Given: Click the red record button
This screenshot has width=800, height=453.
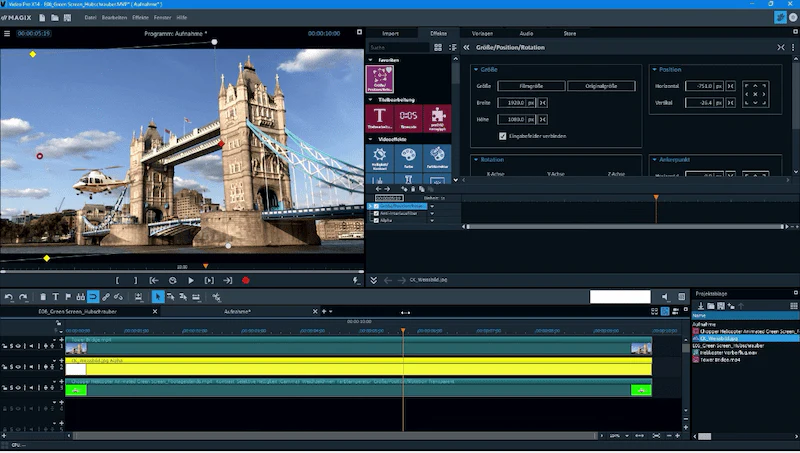Looking at the screenshot, I should tap(245, 280).
